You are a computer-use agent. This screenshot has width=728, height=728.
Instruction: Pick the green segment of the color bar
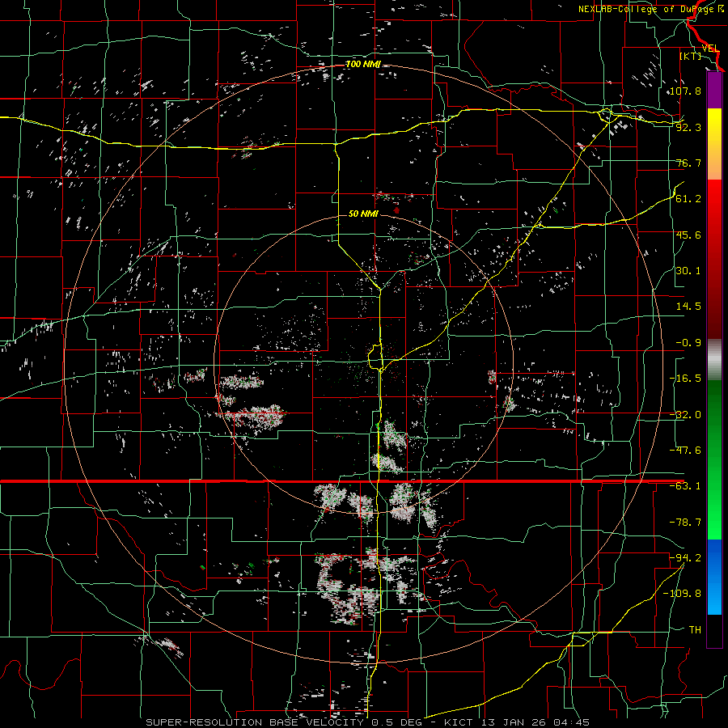[714, 459]
